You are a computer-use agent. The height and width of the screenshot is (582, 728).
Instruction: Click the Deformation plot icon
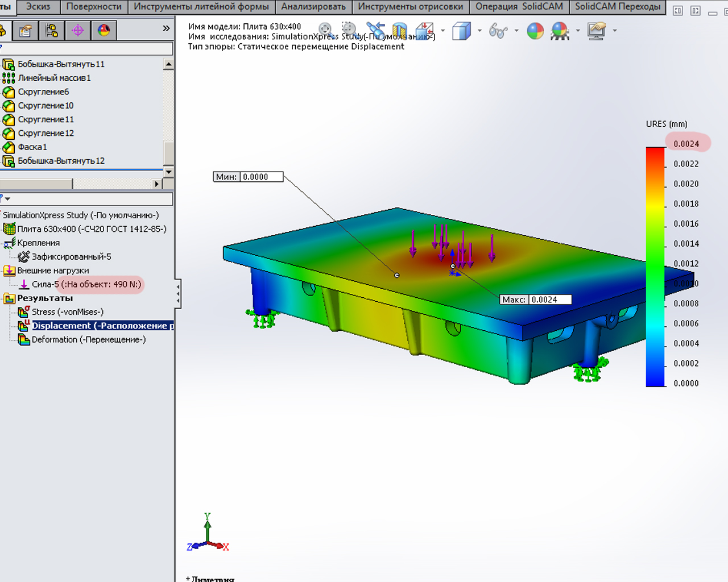coord(24,339)
